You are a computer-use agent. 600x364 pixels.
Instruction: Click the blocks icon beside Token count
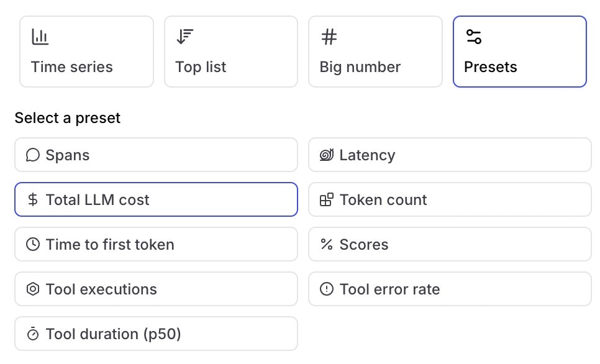click(x=327, y=200)
